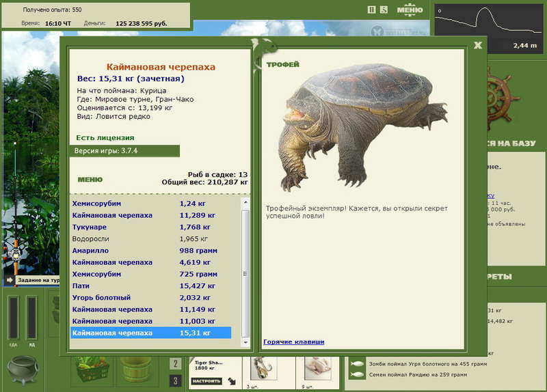This screenshot has width=547, height=392.
Task: Click the НАСТРОИТЬ tackle setup button
Action: [x=206, y=381]
